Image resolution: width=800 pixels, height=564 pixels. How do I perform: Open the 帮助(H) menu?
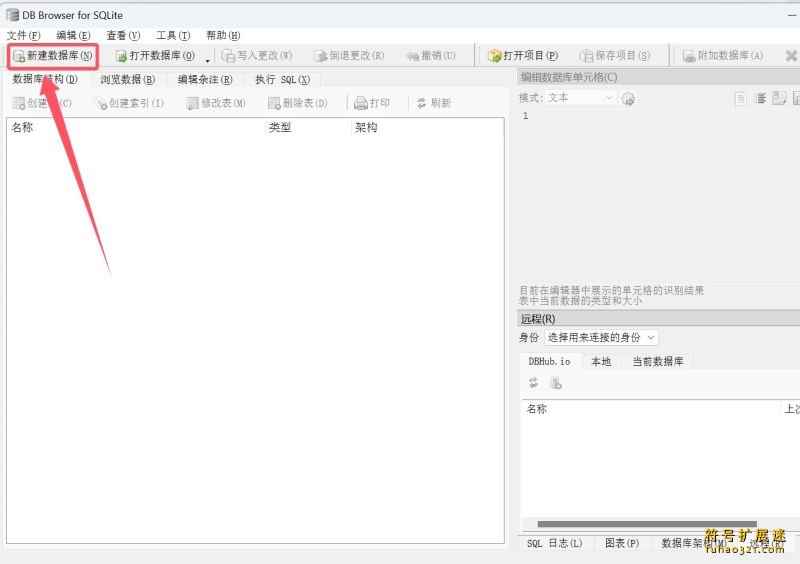(x=223, y=35)
